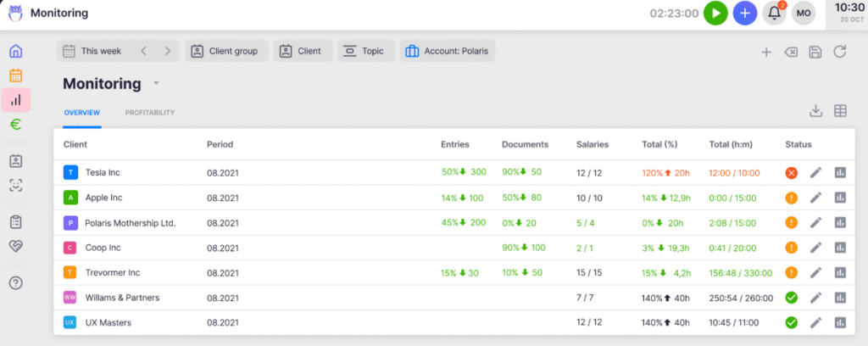
Task: Go to Home in the sidebar
Action: click(16, 52)
